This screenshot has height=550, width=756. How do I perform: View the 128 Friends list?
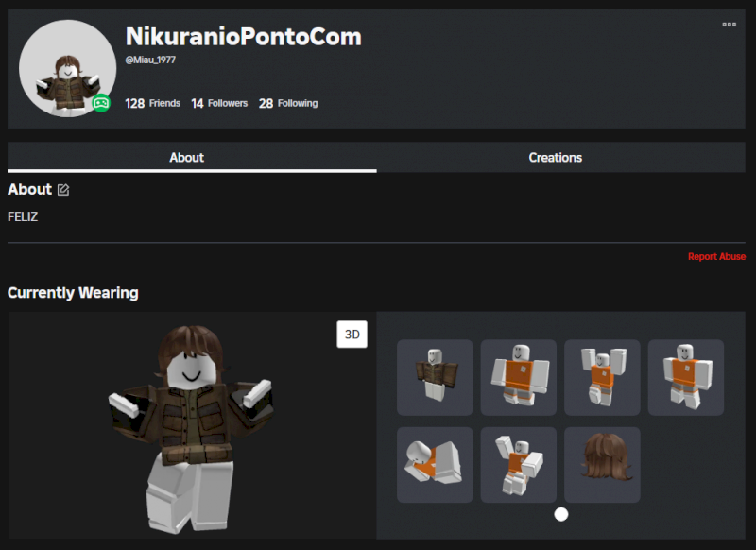point(152,103)
